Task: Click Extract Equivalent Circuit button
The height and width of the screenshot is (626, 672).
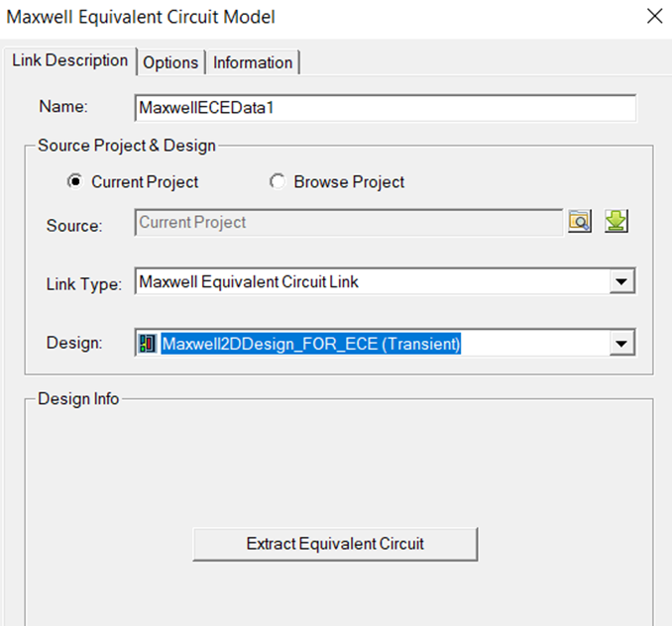Action: pos(335,544)
